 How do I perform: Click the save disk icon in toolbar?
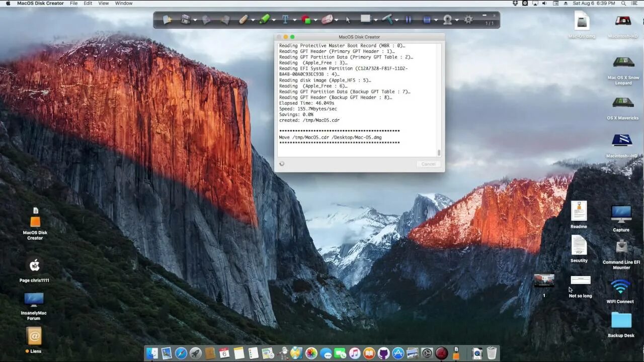click(x=185, y=20)
